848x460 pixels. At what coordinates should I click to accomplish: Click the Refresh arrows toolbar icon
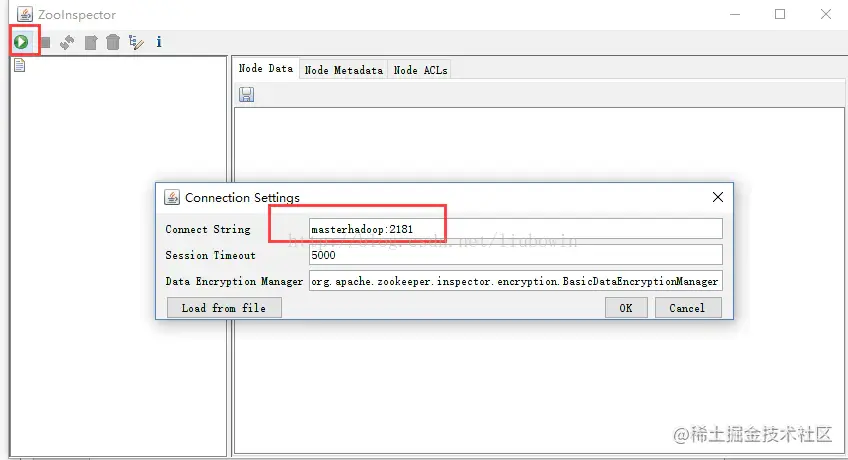(x=67, y=42)
